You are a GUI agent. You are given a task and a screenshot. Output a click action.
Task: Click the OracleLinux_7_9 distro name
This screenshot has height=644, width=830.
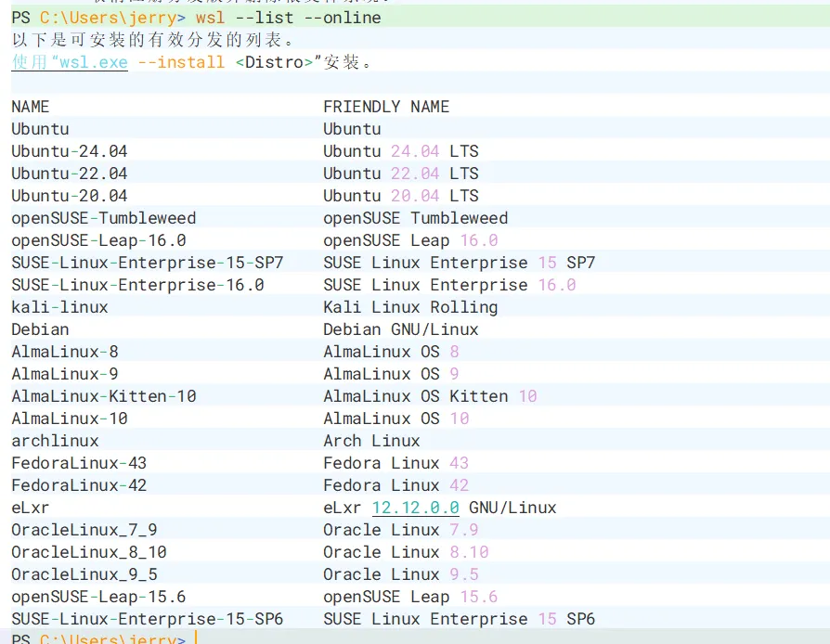click(84, 530)
